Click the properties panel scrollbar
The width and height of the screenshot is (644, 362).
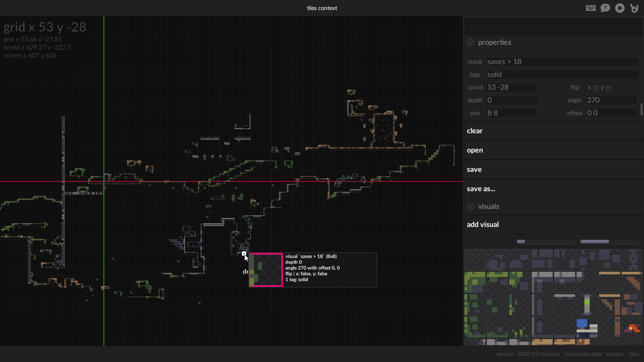point(642,109)
